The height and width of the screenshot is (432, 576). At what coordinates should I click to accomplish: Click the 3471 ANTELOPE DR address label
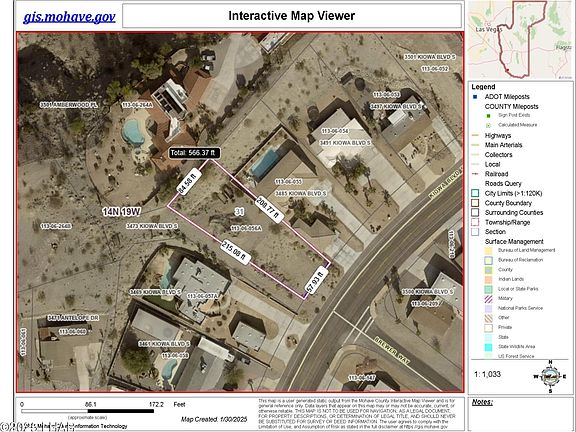pos(73,318)
